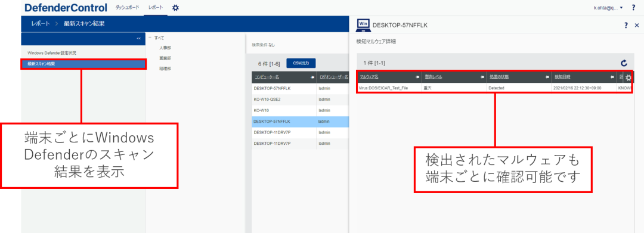Select the KO-W10 computer row

pos(301,110)
